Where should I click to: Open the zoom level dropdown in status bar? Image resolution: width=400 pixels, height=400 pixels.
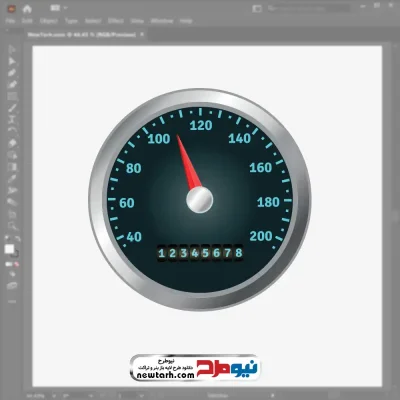click(x=54, y=396)
